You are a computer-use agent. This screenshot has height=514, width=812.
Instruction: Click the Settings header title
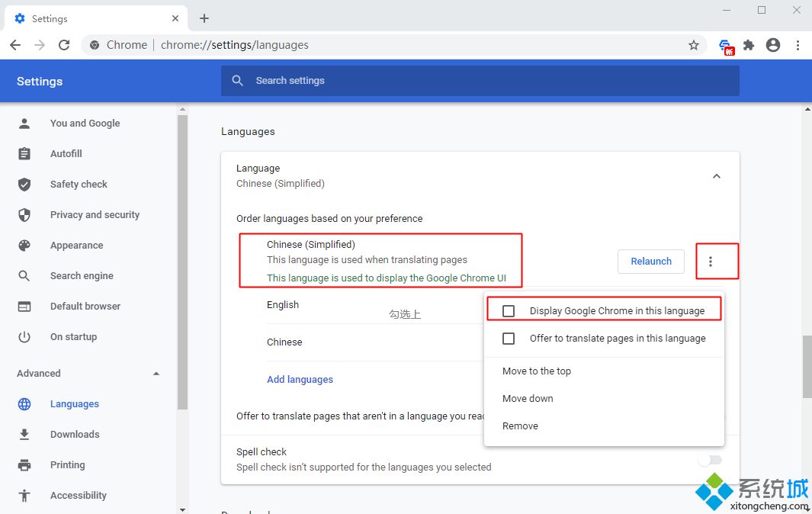click(40, 82)
